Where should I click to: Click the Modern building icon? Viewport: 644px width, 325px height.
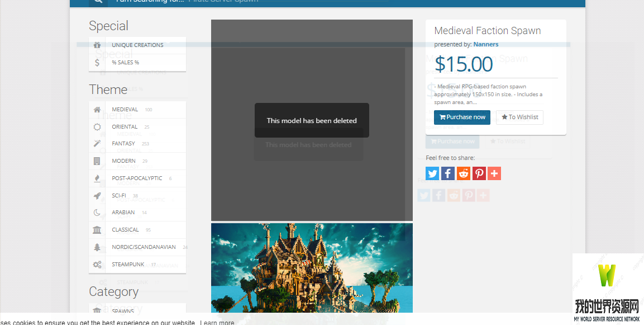(x=97, y=161)
